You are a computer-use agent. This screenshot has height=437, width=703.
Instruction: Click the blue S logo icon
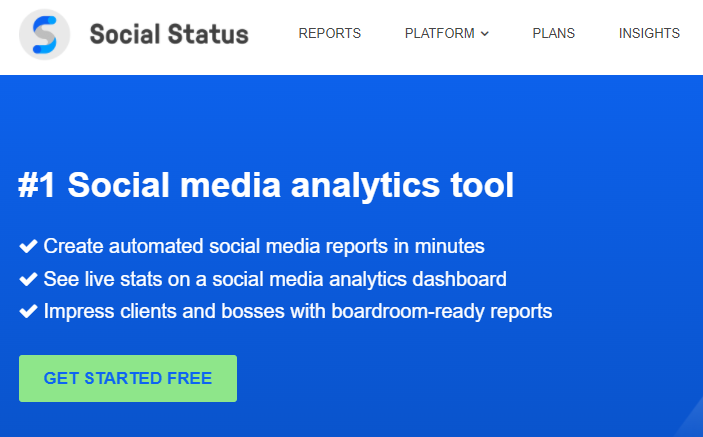44,34
